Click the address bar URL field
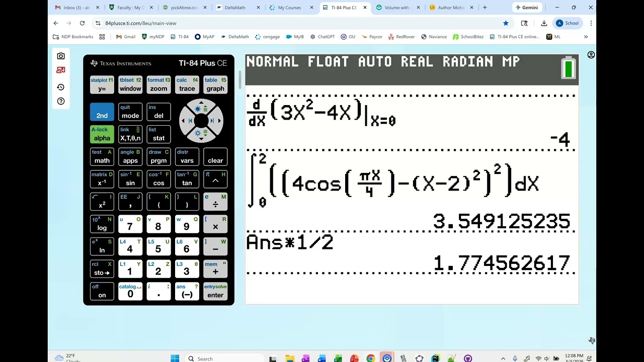Viewport: 644px width, 362px height. (302, 23)
